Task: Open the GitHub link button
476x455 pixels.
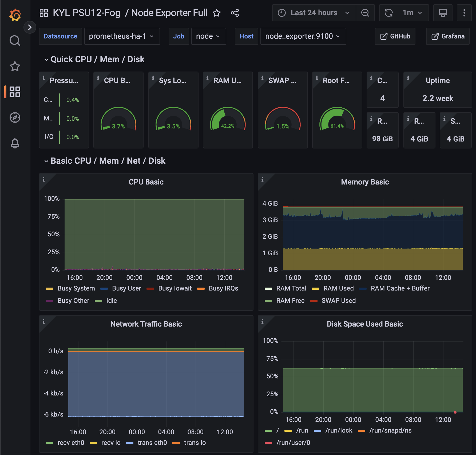Action: [x=395, y=36]
